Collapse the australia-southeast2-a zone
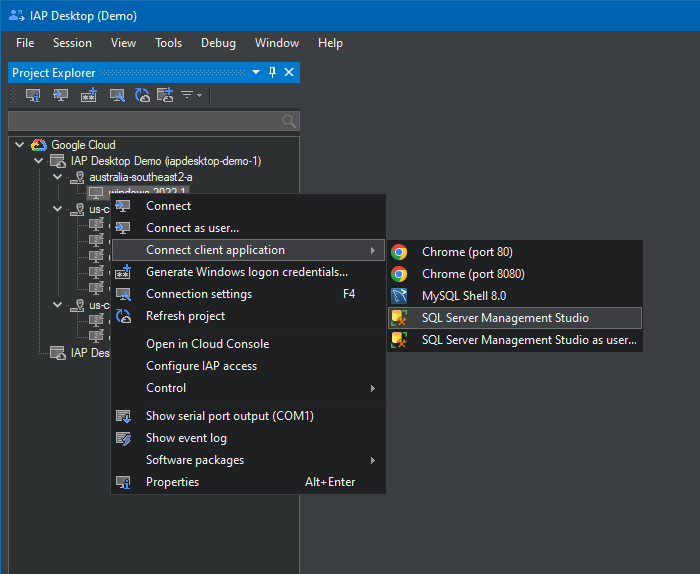The height and width of the screenshot is (574, 700). (x=58, y=177)
